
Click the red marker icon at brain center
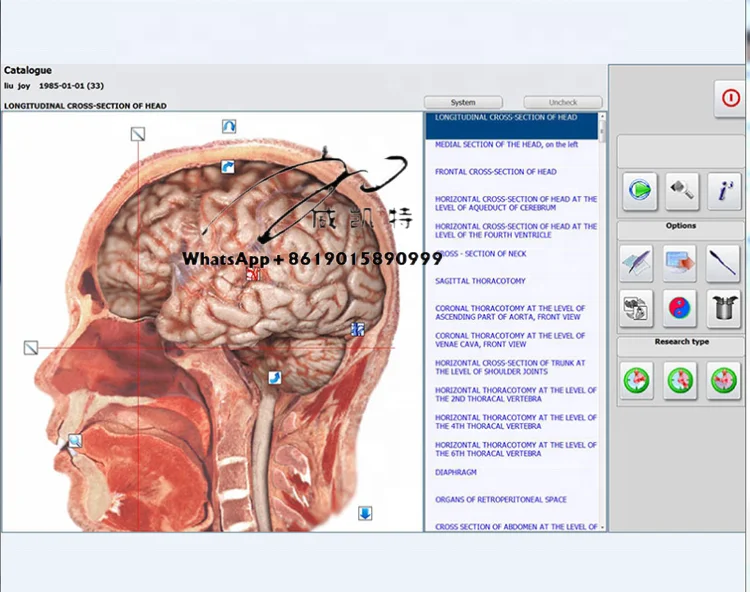[253, 274]
